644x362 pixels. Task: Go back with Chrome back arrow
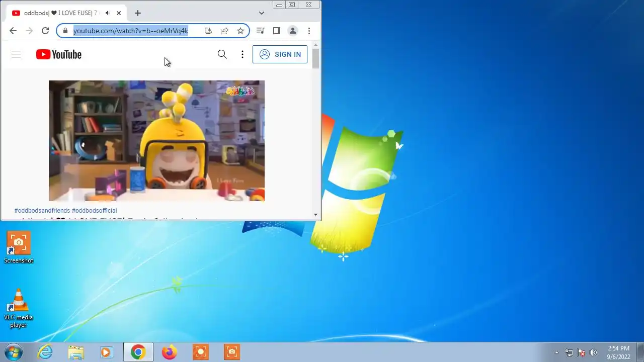click(13, 31)
